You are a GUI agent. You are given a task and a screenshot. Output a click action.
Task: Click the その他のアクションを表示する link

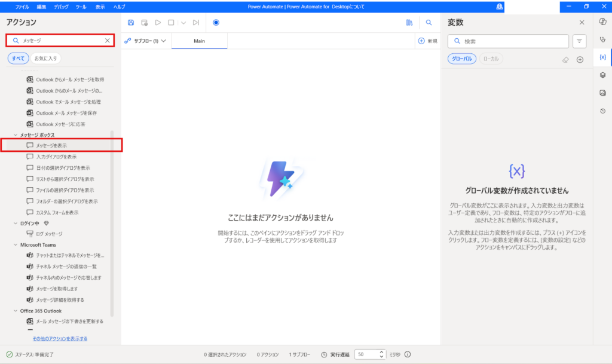point(60,339)
